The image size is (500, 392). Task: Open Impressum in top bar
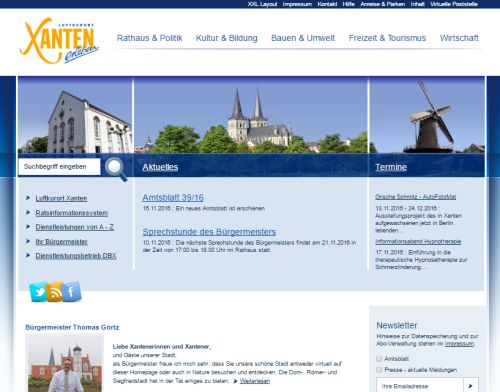point(297,4)
